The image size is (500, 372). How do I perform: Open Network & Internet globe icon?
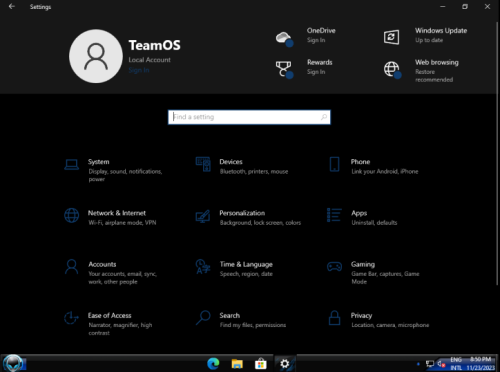point(71,216)
